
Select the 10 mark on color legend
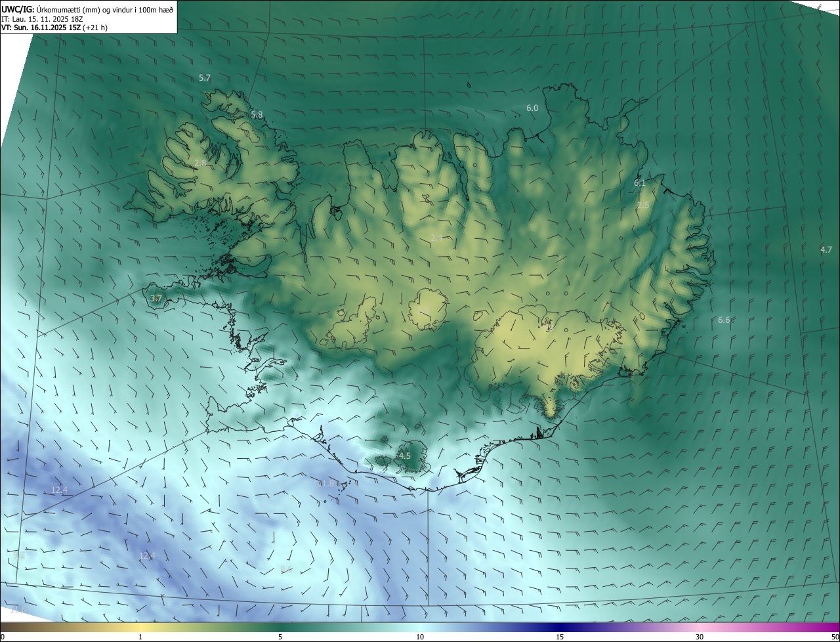tap(420, 637)
